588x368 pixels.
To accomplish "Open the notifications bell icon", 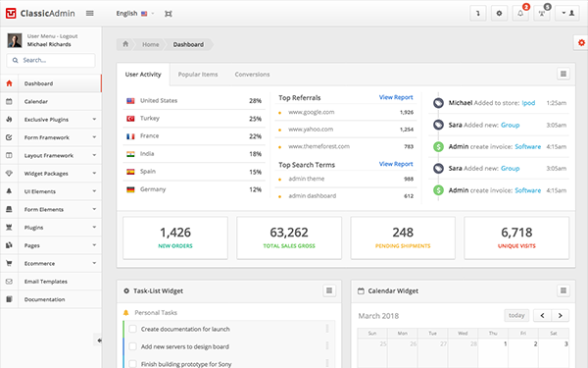I will (520, 13).
